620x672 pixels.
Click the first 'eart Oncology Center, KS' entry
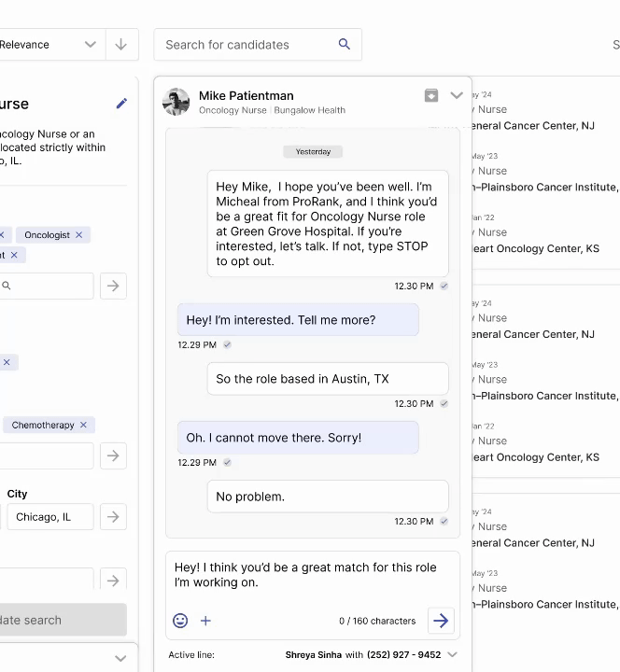click(536, 248)
